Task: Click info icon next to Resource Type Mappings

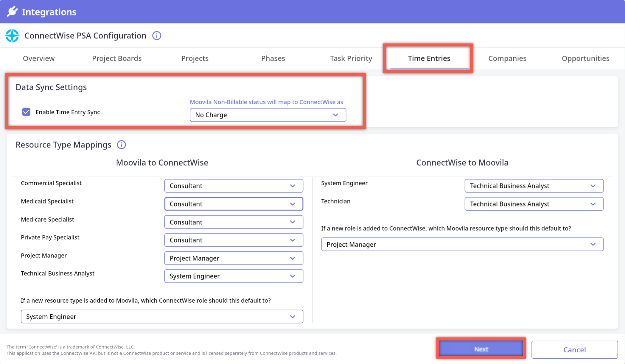Action: pyautogui.click(x=121, y=145)
